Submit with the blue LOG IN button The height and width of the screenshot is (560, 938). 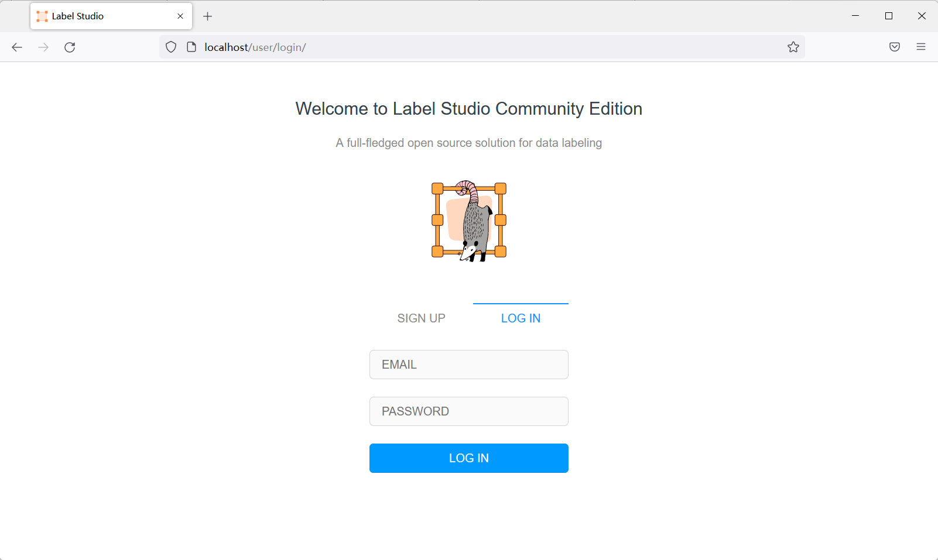coord(469,458)
